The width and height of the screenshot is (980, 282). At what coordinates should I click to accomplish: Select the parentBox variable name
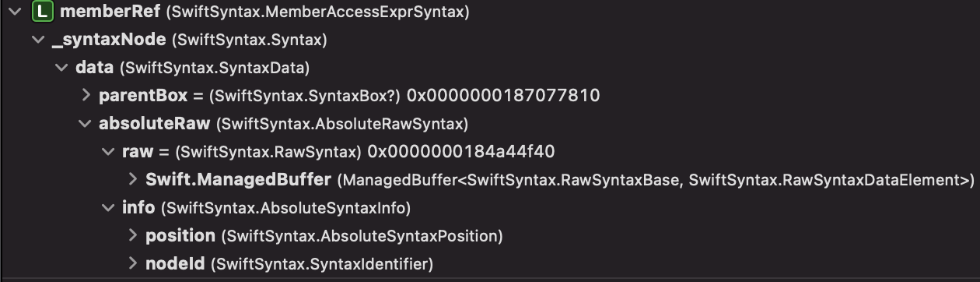143,96
